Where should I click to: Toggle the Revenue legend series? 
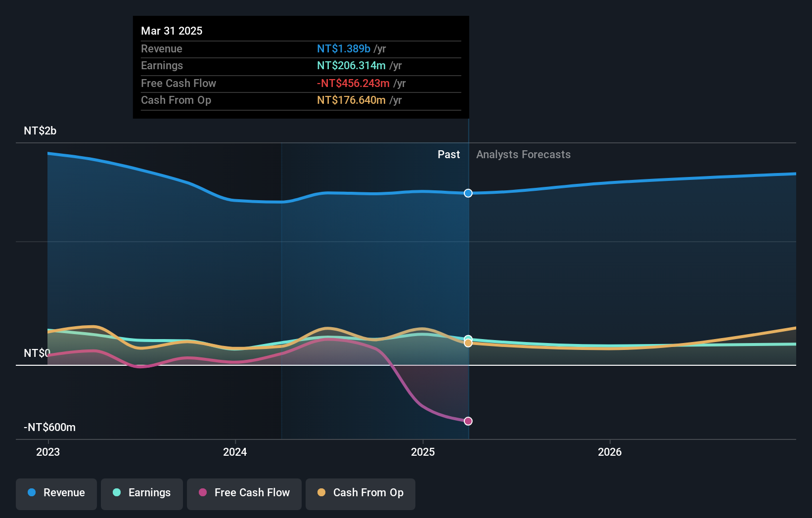[x=56, y=494]
